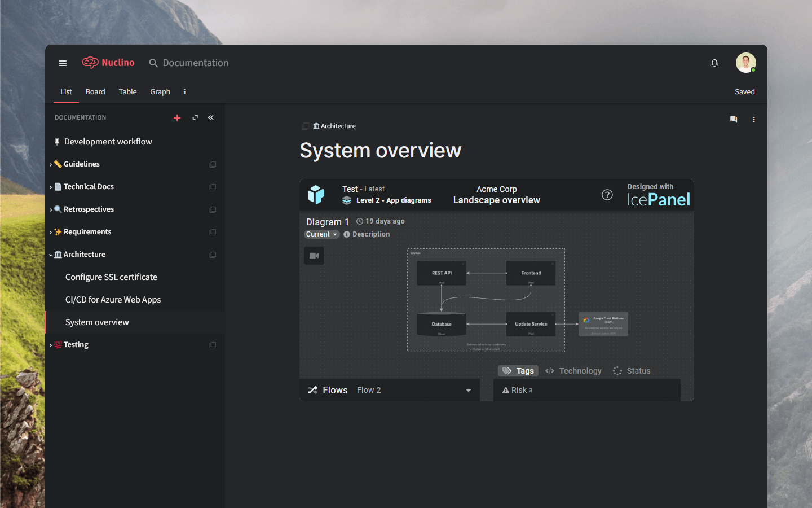This screenshot has width=812, height=508.
Task: Open the page three-dot options menu
Action: (x=754, y=120)
